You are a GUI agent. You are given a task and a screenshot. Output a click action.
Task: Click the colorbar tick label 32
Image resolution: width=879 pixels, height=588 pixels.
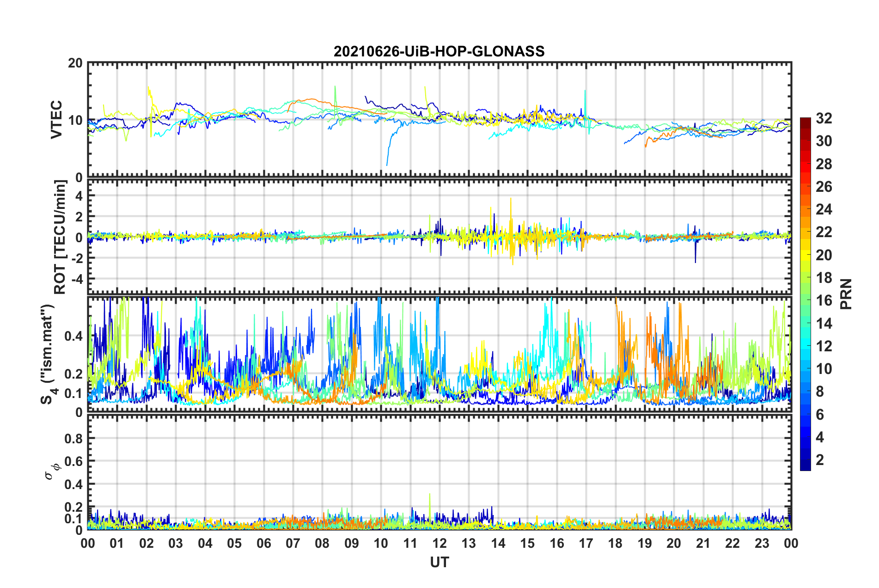(x=824, y=118)
